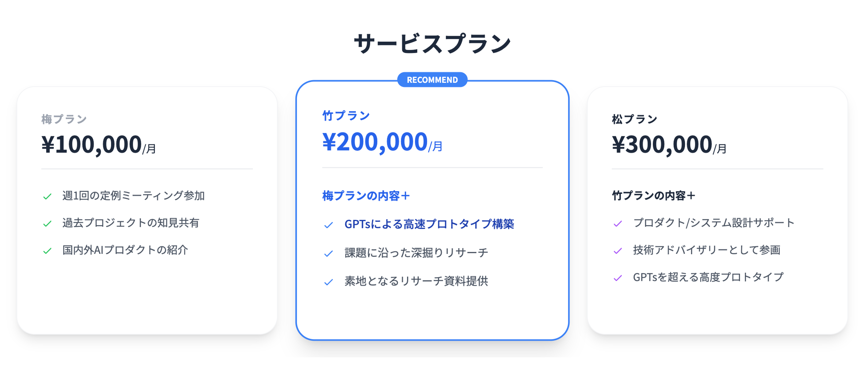The width and height of the screenshot is (868, 381).
Task: Click purple checkmark beside GPTsを超える高度プロトタイプ
Action: [618, 278]
